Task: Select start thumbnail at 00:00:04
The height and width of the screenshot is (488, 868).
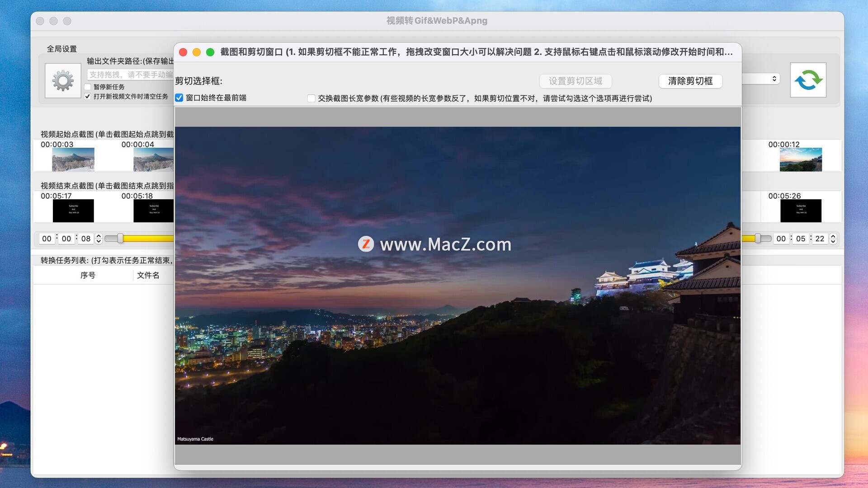Action: [153, 160]
